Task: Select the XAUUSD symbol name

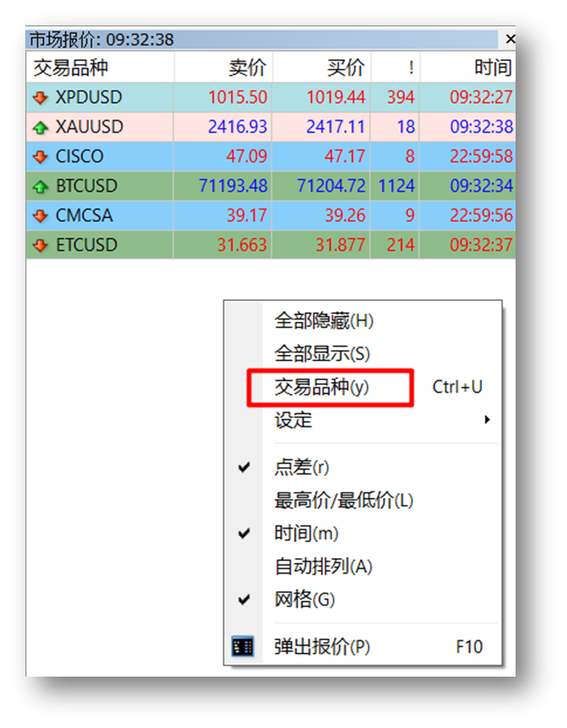Action: pos(89,127)
